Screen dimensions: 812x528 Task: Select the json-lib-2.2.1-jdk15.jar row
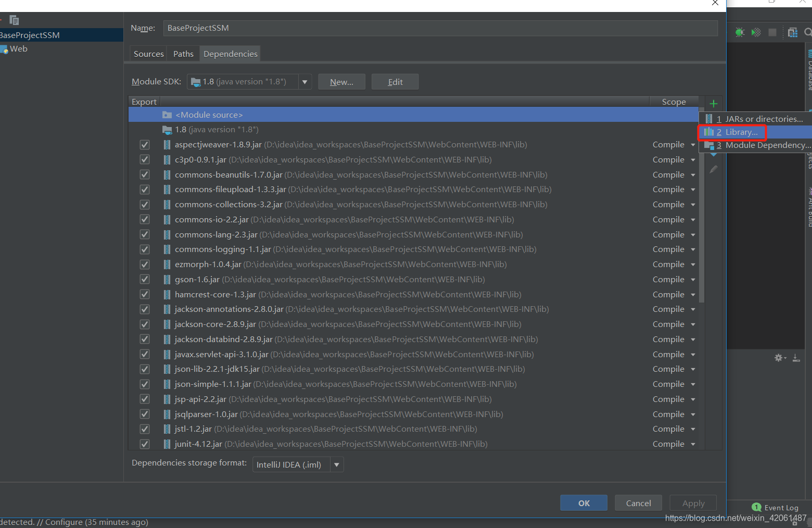coord(413,369)
